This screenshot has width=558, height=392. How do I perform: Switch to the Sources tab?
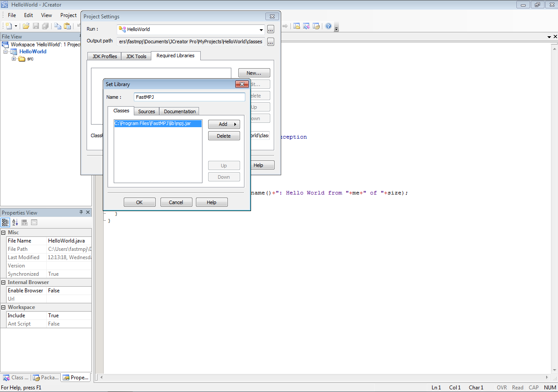[x=146, y=111]
